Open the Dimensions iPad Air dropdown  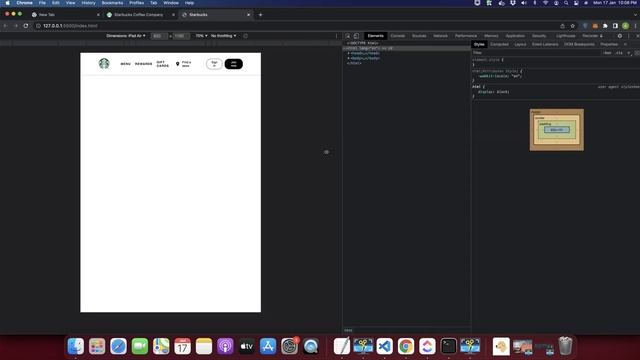(126, 36)
